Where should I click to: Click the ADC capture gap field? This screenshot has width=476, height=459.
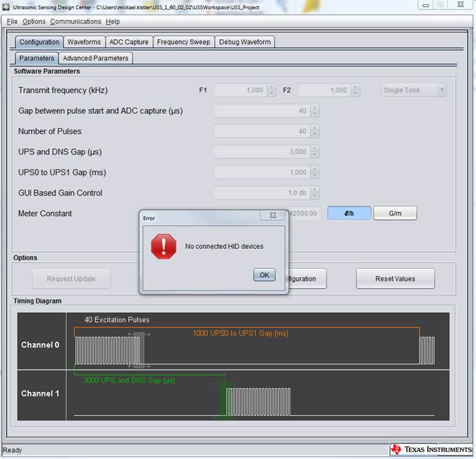click(262, 110)
